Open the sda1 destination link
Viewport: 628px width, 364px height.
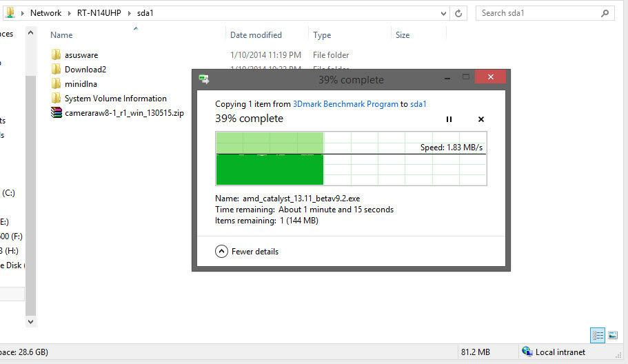coord(418,104)
